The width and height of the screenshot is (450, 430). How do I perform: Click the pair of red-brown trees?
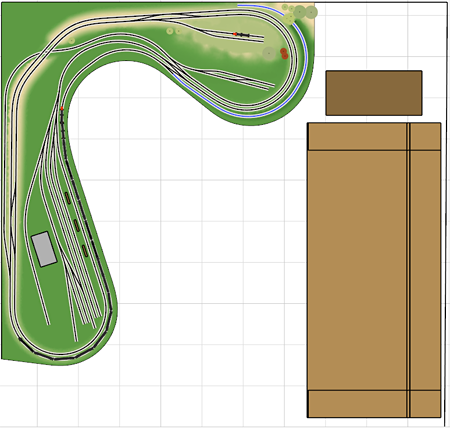click(x=284, y=53)
